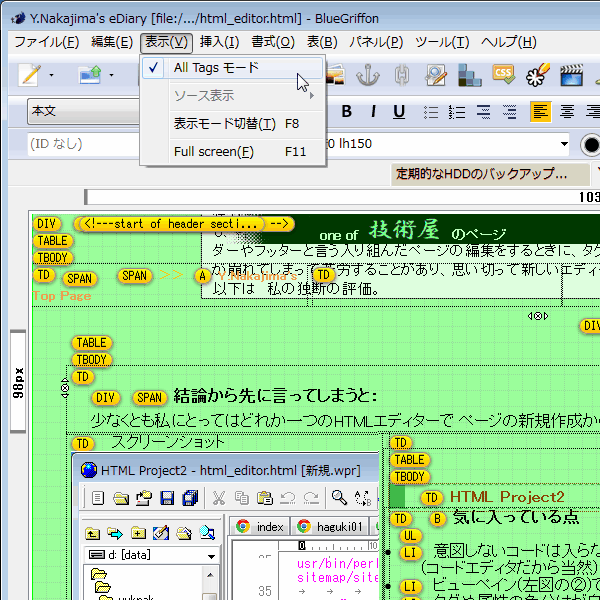Toggle Italic formatting

tap(373, 111)
